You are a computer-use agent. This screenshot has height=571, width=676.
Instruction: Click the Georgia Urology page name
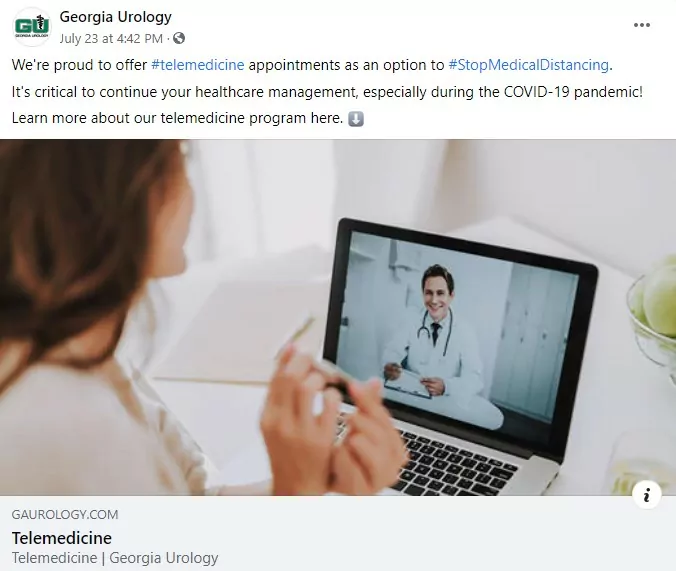[116, 17]
